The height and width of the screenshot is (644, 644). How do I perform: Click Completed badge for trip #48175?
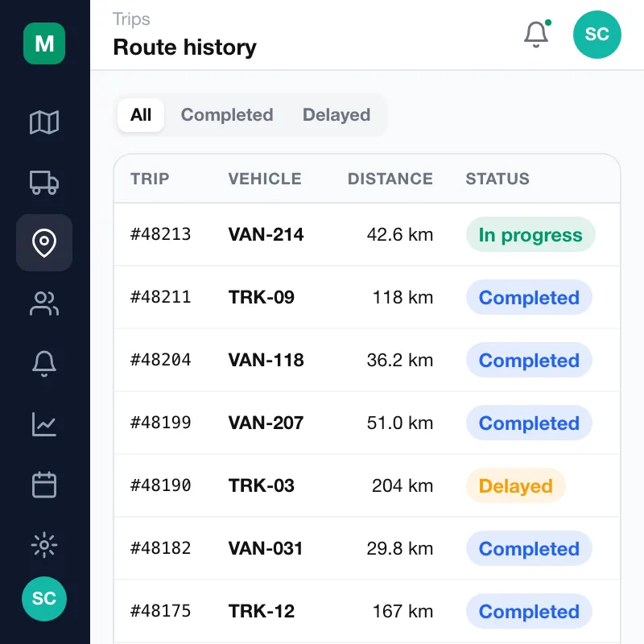pos(529,612)
